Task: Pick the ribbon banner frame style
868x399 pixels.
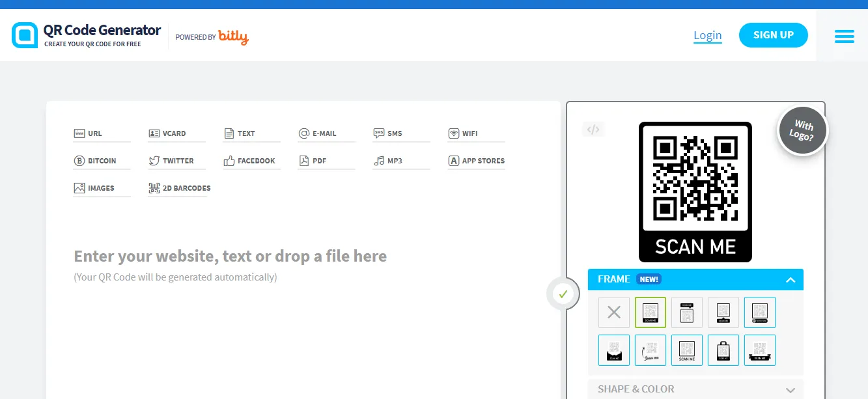Action: 760,350
